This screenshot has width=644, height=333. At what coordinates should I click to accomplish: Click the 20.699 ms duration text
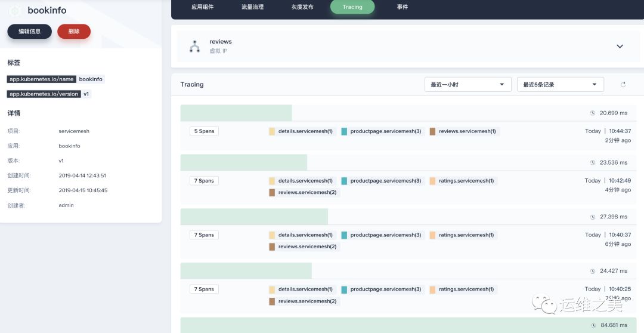614,113
